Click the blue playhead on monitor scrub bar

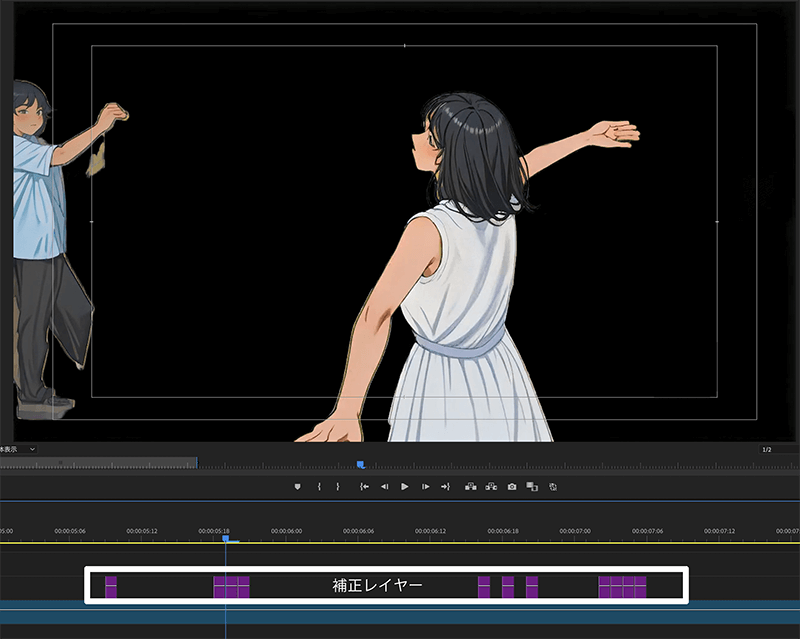point(360,464)
